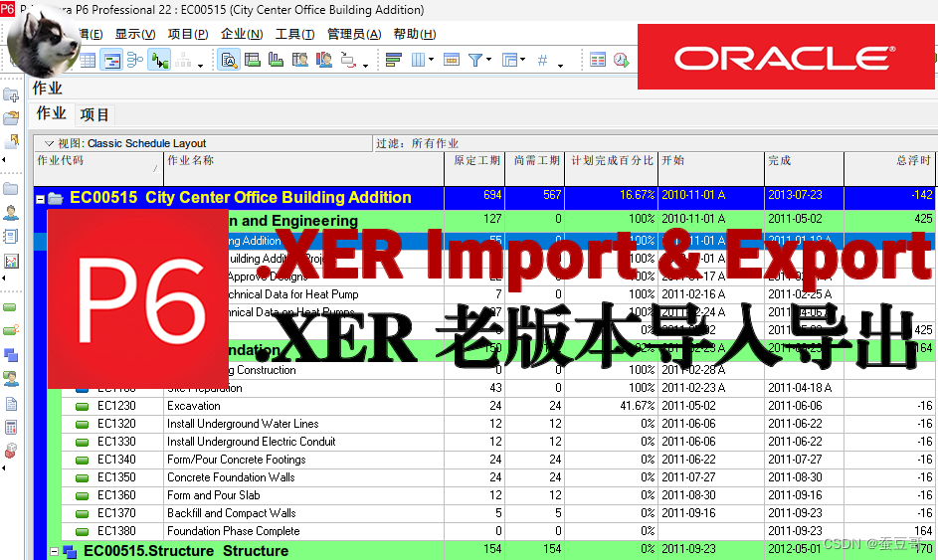Open the Reports notebook sidebar icon
This screenshot has height=560, width=938.
[11, 237]
